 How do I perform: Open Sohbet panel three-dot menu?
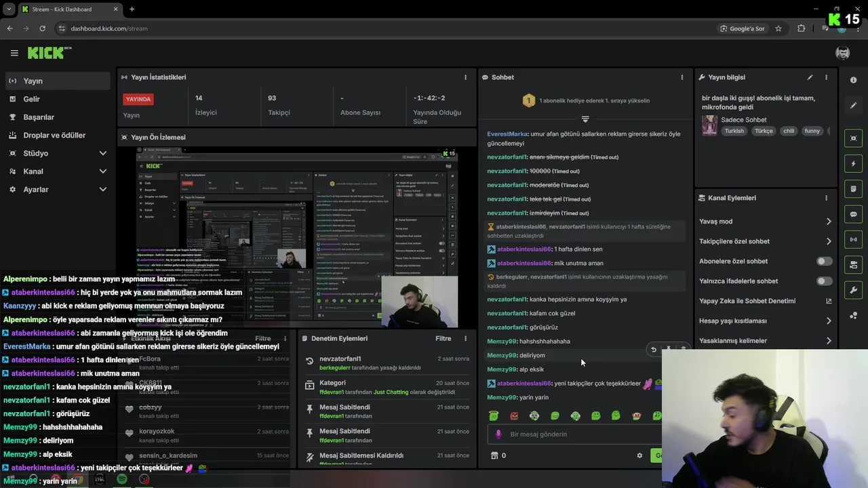[x=682, y=77]
